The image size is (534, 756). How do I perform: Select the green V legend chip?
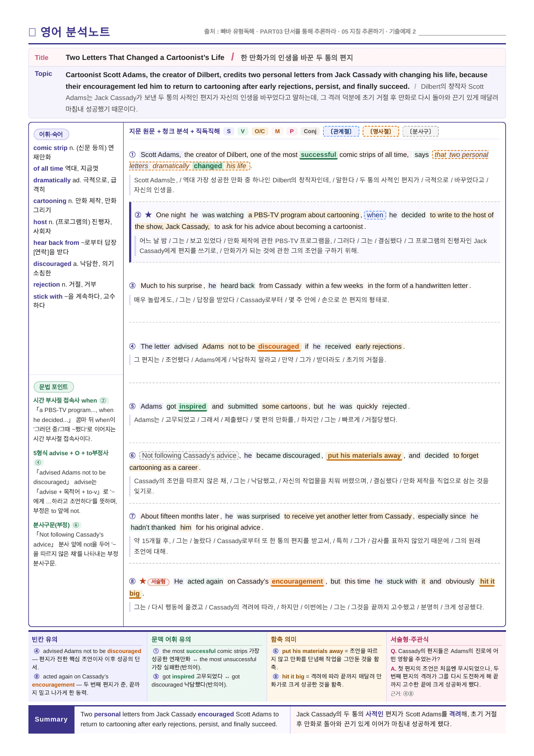coord(243,131)
